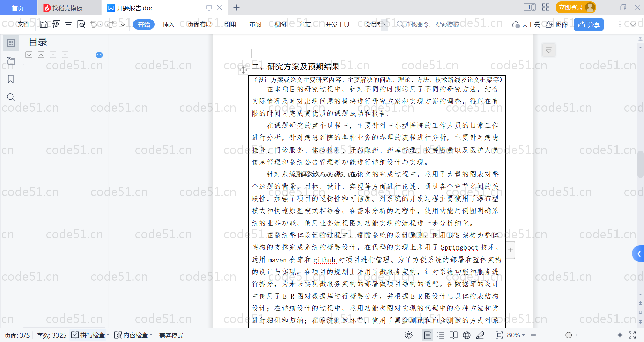Viewport: 644px width, 342px height.
Task: Select the 开始 ribbon tab
Action: (144, 24)
